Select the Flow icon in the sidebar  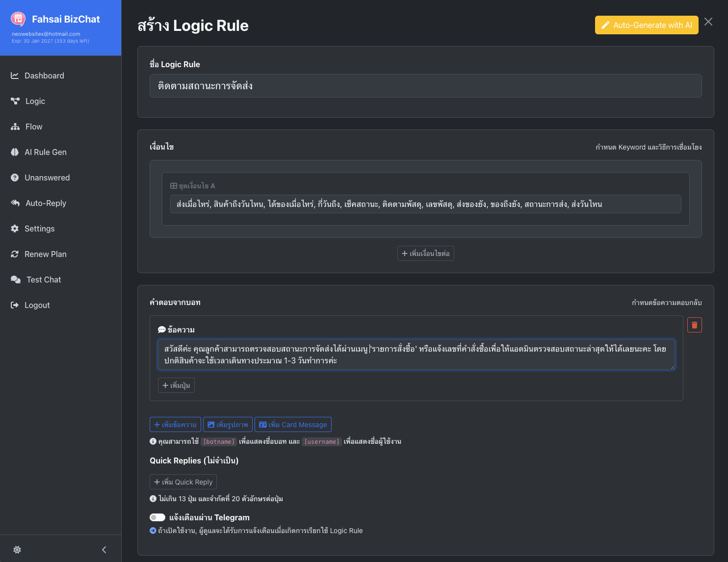tap(15, 127)
